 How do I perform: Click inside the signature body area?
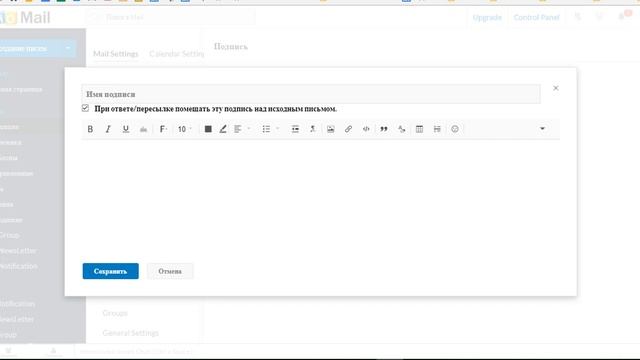coord(320,196)
